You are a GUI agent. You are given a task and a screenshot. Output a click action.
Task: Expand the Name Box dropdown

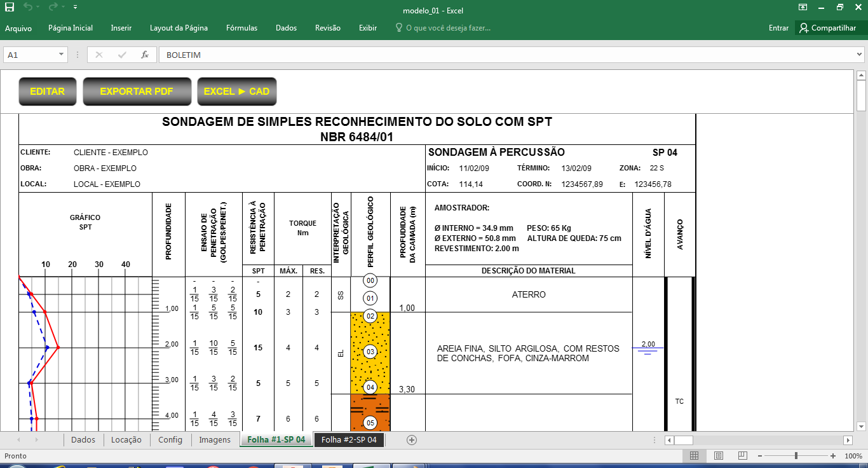62,55
